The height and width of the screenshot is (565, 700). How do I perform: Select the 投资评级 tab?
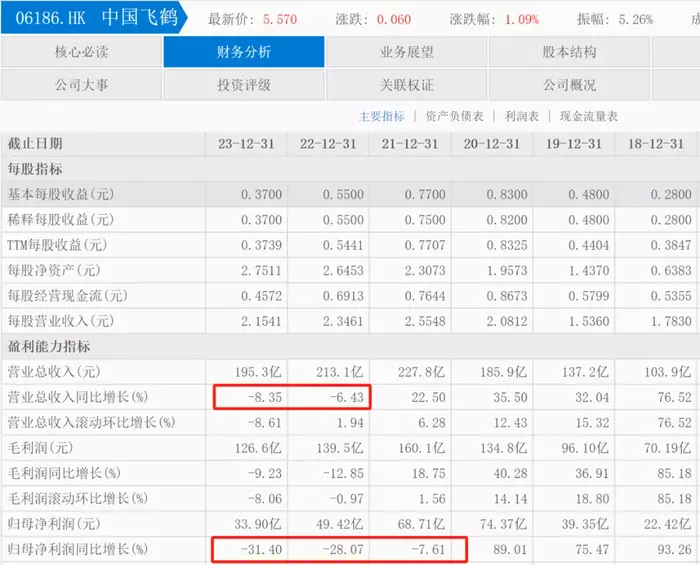click(x=244, y=85)
